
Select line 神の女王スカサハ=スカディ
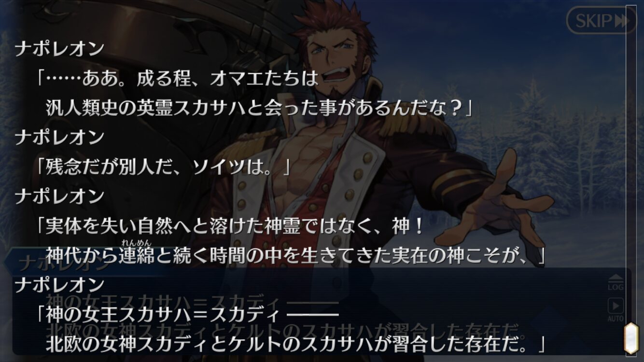(x=187, y=315)
